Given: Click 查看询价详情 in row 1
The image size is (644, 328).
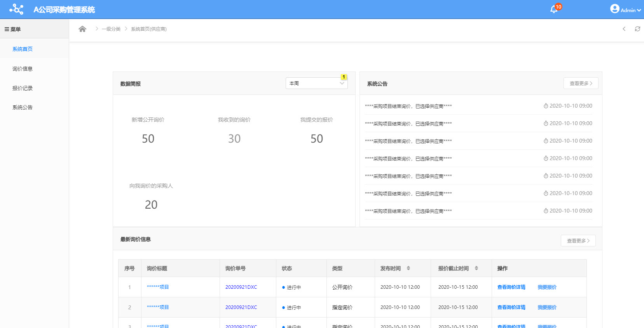Looking at the screenshot, I should pyautogui.click(x=511, y=287).
